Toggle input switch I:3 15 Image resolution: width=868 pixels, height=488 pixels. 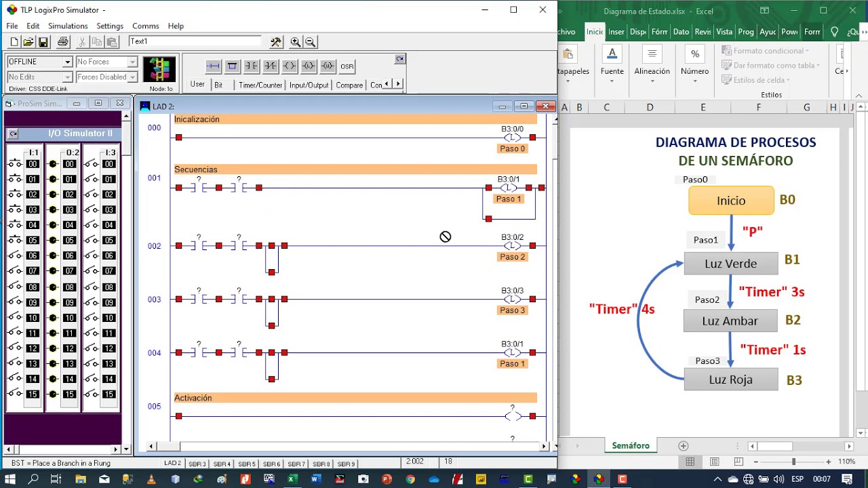92,394
